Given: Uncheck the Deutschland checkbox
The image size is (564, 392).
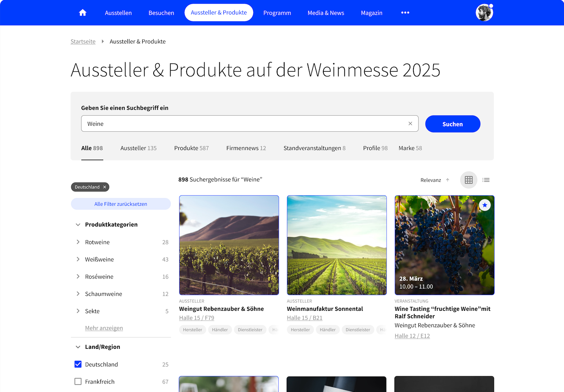Looking at the screenshot, I should tap(78, 364).
